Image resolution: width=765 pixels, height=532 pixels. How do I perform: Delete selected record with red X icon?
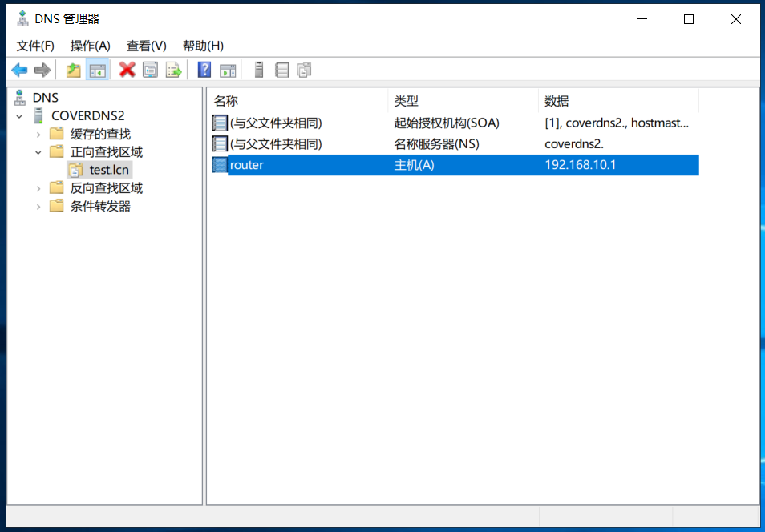click(127, 71)
